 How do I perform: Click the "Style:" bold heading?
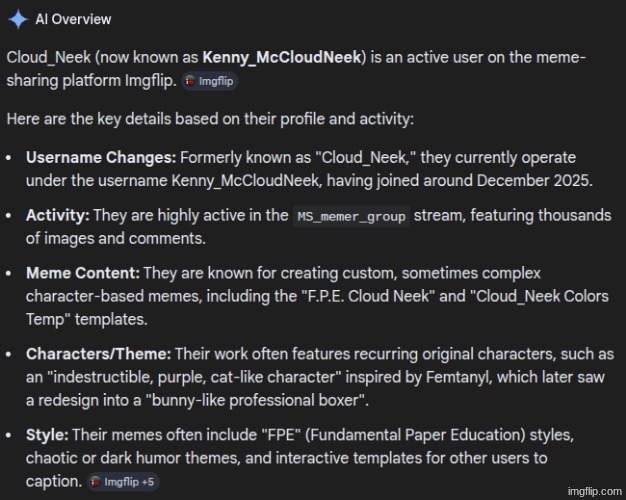tap(47, 436)
